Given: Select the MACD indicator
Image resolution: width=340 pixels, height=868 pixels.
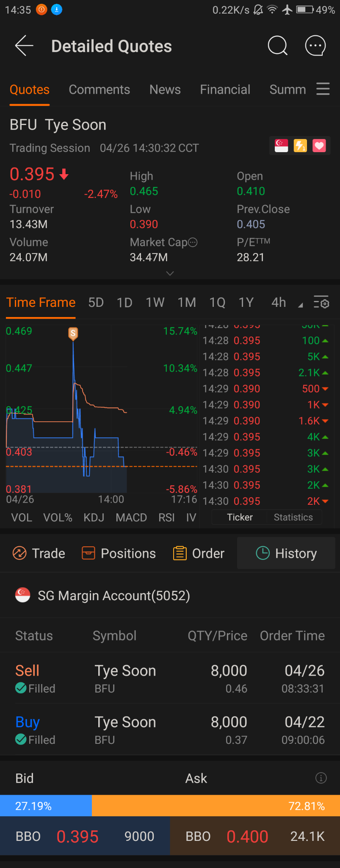Looking at the screenshot, I should 131,517.
